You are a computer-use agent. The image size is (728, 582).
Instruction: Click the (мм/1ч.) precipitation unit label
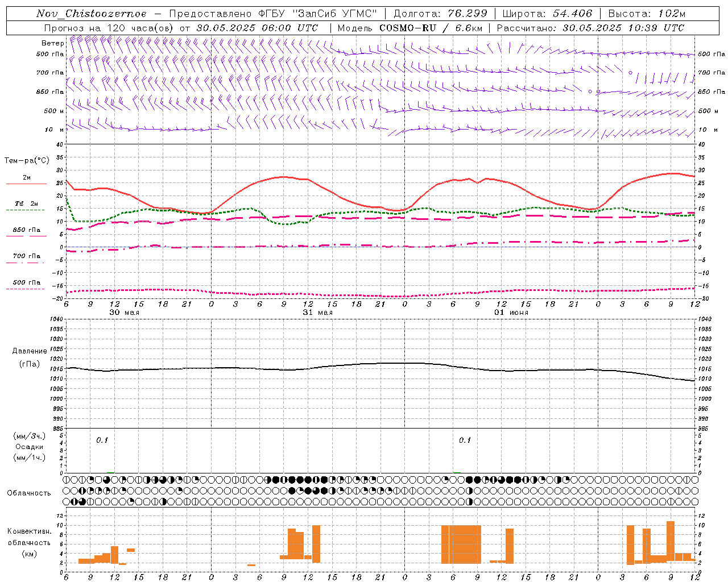[x=30, y=458]
